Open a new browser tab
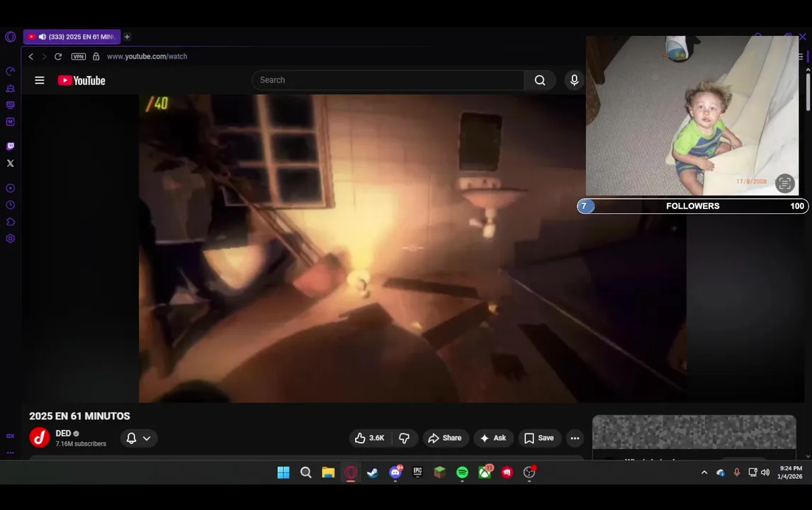Screen dimensions: 812x510 coord(127,37)
